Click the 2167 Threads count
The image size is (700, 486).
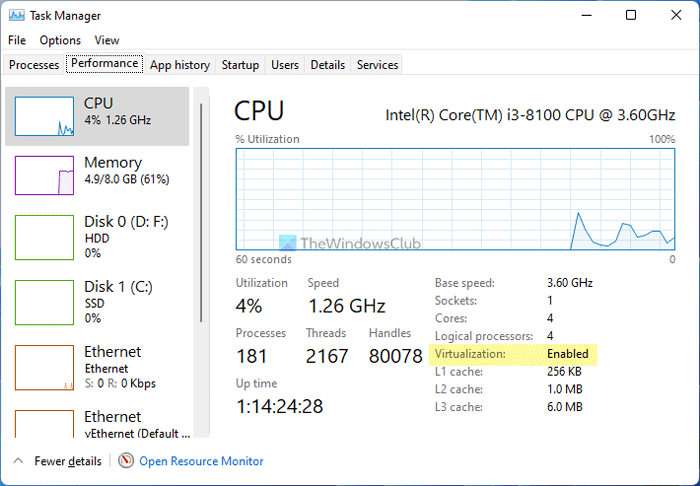327,356
